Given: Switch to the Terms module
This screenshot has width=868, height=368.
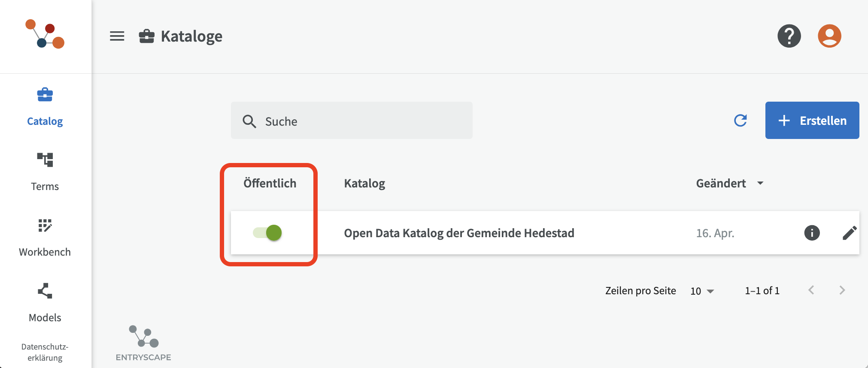Looking at the screenshot, I should pos(45,172).
